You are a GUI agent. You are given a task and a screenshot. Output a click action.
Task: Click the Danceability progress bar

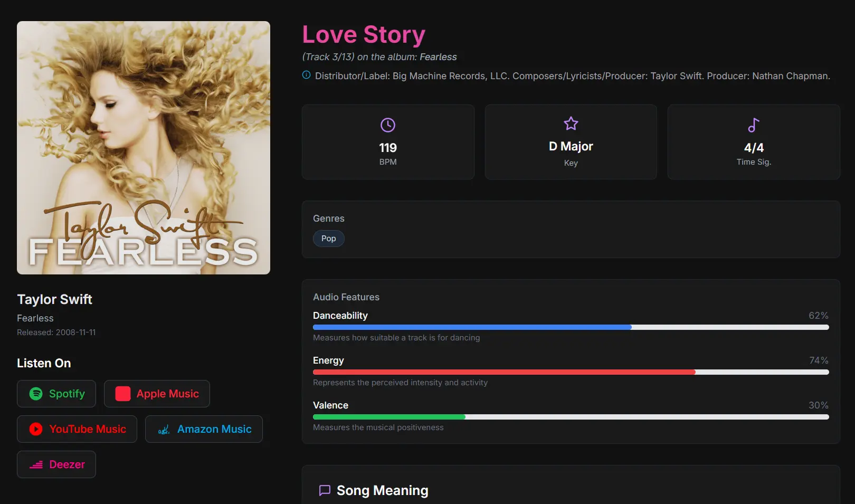[571, 327]
